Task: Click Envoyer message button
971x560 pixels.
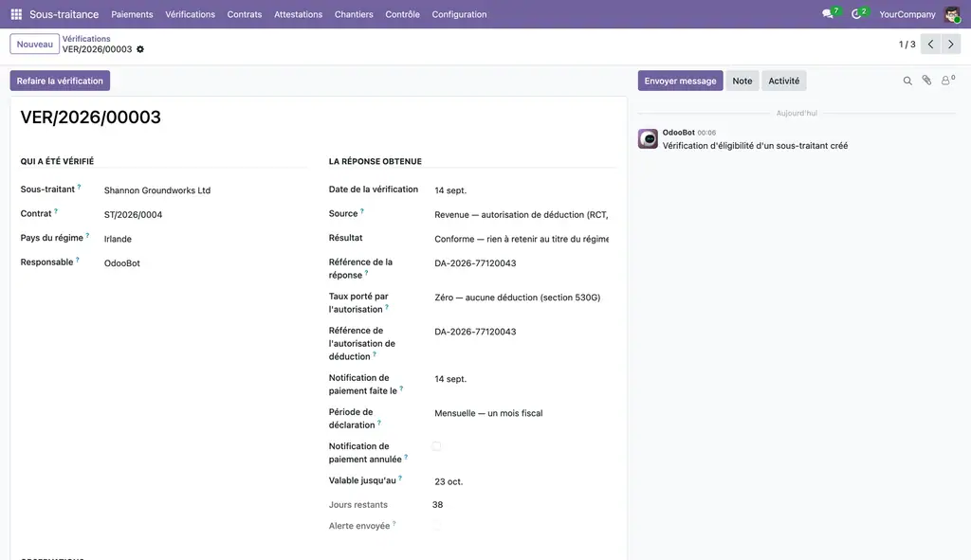Action: [680, 81]
